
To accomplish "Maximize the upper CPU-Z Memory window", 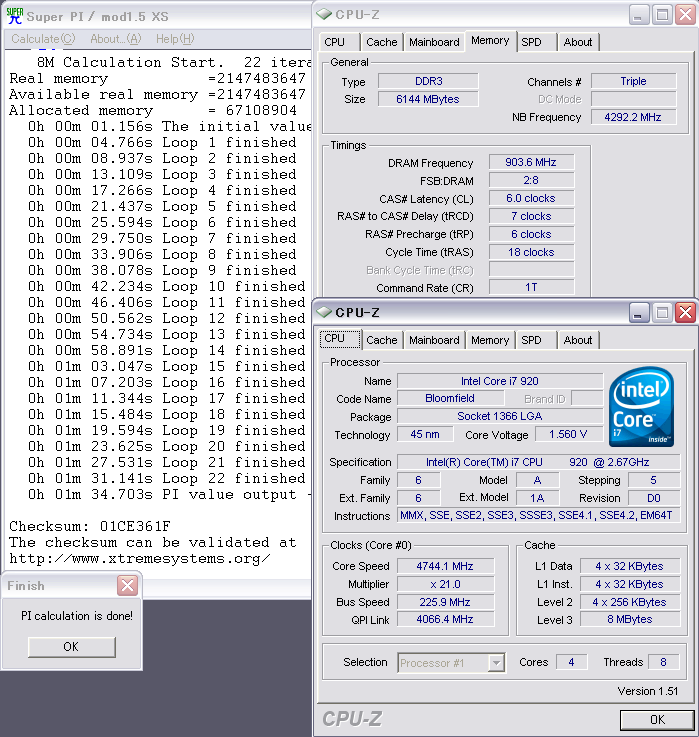I will [661, 14].
